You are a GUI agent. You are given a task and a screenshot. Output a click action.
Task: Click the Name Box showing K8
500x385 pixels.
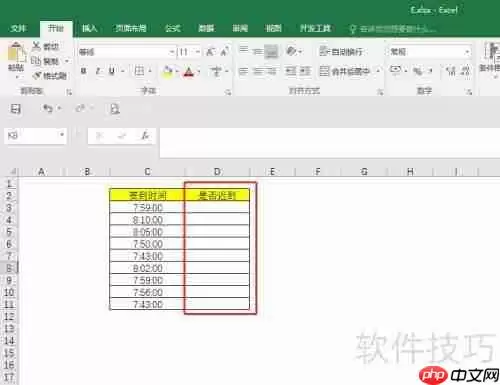[x=31, y=136]
